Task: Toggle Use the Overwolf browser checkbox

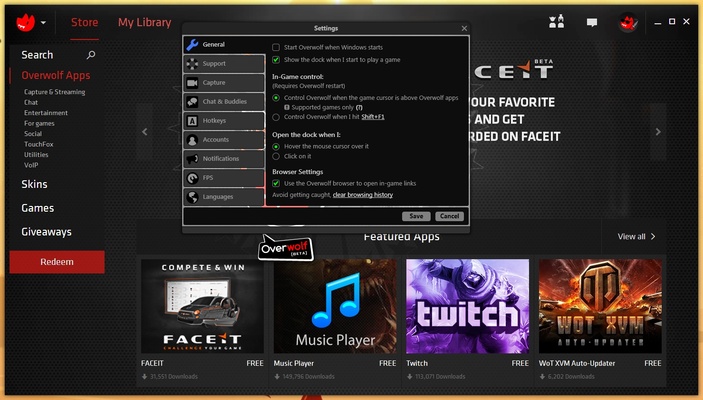Action: 276,183
